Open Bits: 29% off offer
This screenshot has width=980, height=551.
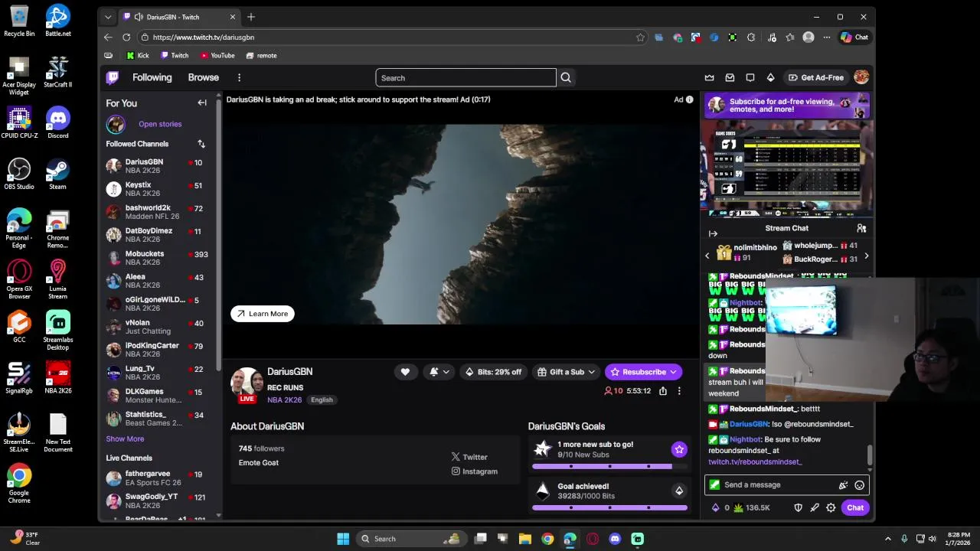(493, 372)
